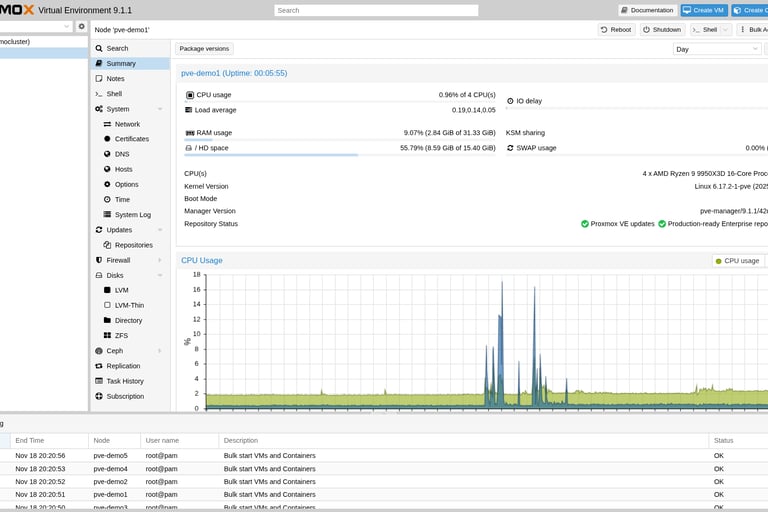Click the Directory folder icon
The image size is (768, 512).
tap(107, 320)
